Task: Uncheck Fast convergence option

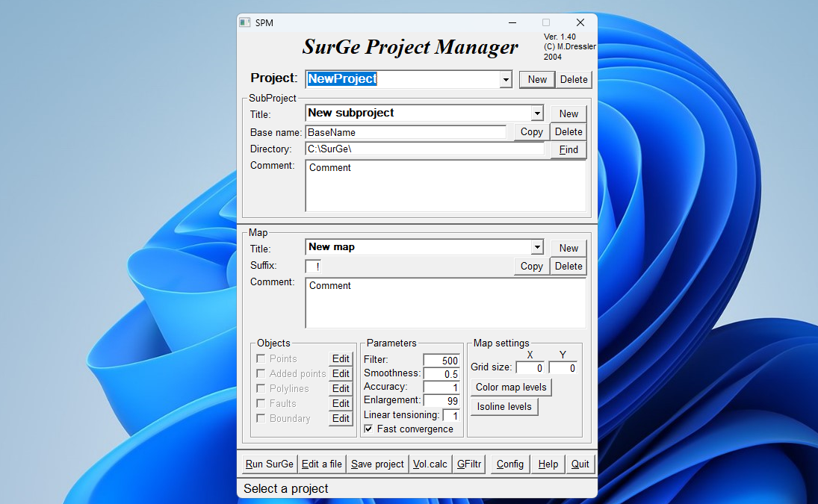Action: tap(368, 429)
